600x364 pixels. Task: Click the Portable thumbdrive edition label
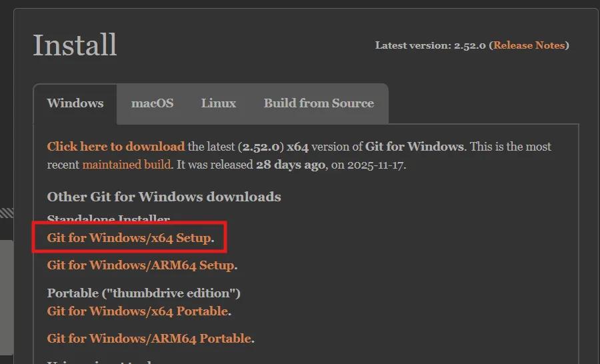(x=144, y=293)
